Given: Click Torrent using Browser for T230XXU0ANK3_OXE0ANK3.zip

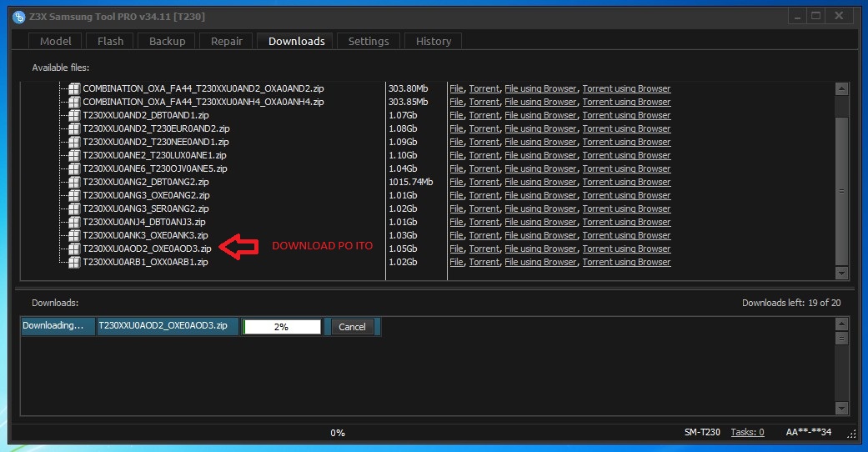Looking at the screenshot, I should (626, 235).
